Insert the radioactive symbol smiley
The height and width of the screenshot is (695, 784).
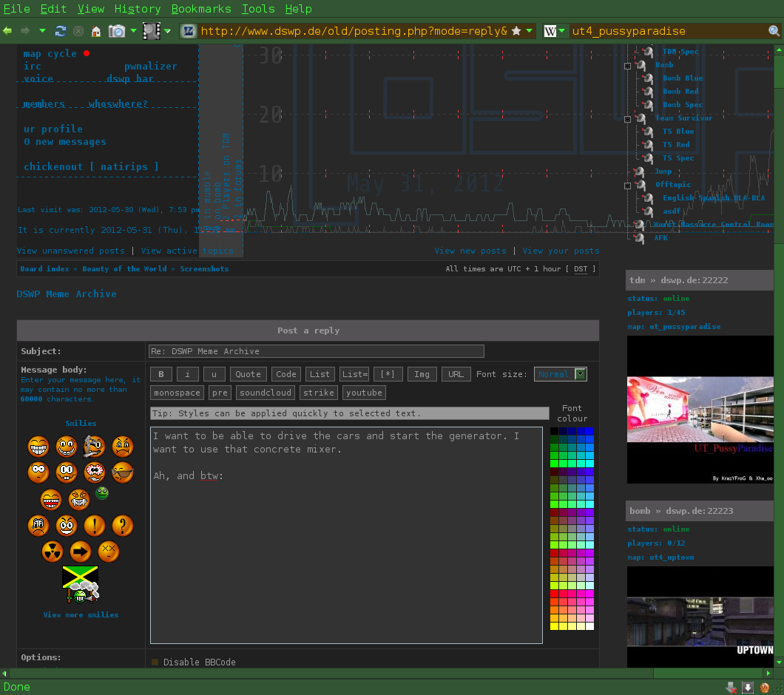pyautogui.click(x=52, y=552)
